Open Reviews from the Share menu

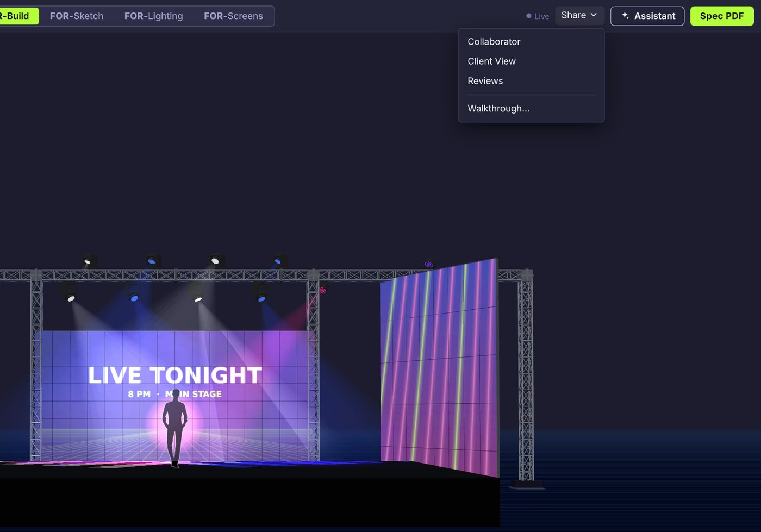(531, 81)
